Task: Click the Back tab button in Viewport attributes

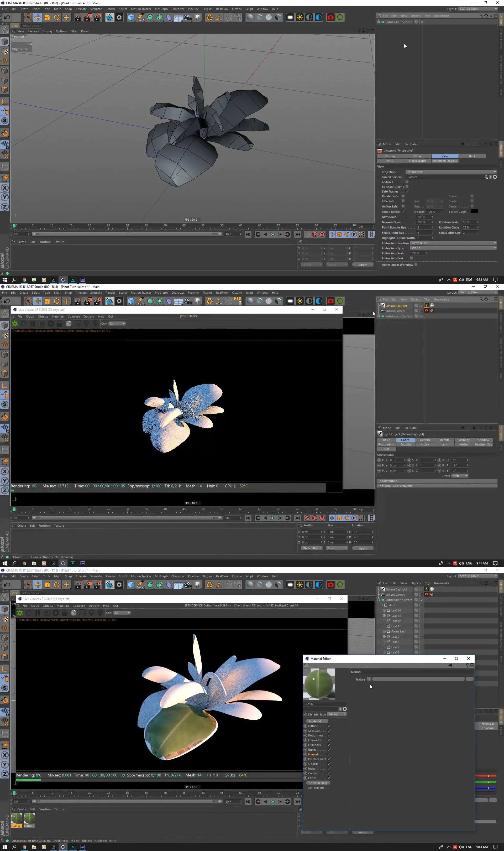Action: tap(472, 156)
